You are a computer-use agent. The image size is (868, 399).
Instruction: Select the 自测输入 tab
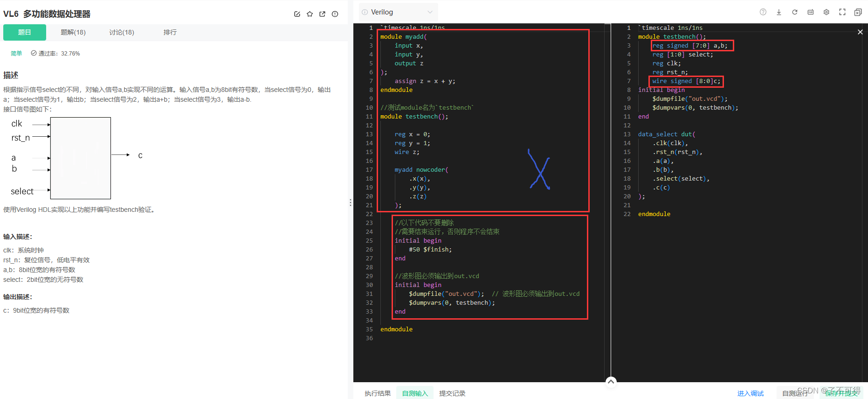click(415, 393)
